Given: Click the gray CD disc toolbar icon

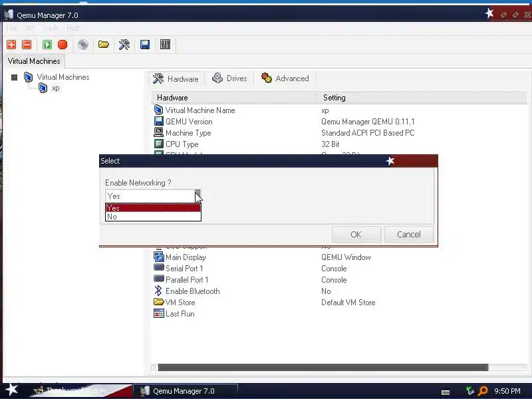Looking at the screenshot, I should point(82,45).
